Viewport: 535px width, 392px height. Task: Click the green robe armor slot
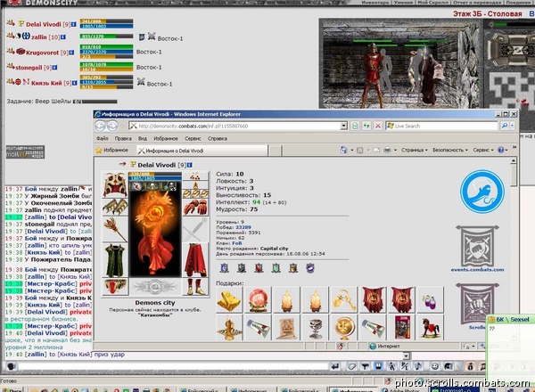coord(115,260)
